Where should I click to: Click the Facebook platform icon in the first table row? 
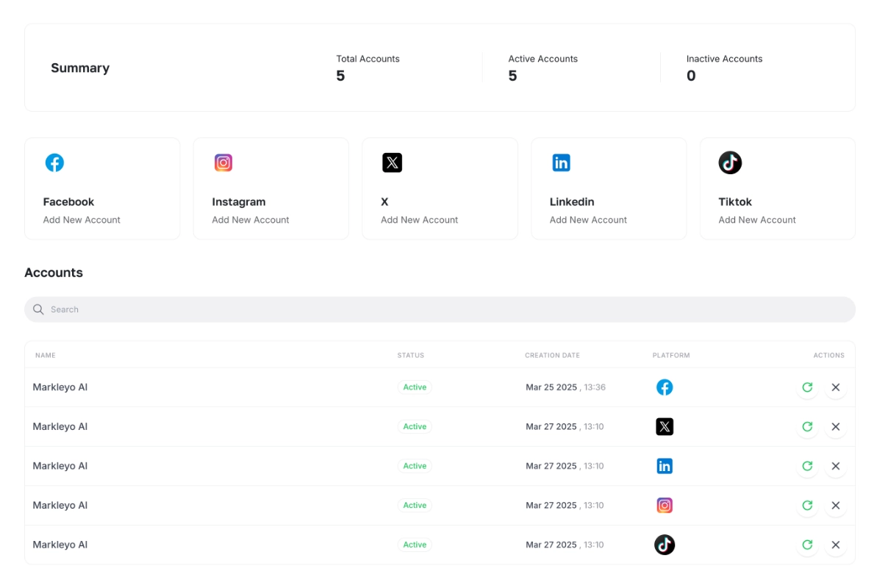pos(665,387)
